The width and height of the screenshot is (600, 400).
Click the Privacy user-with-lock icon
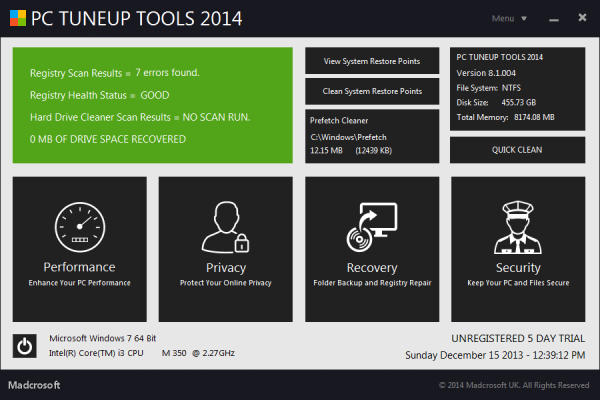225,227
